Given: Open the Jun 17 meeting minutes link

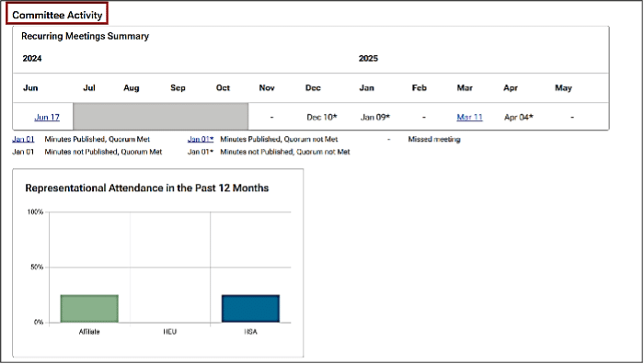Looking at the screenshot, I should click(x=47, y=117).
